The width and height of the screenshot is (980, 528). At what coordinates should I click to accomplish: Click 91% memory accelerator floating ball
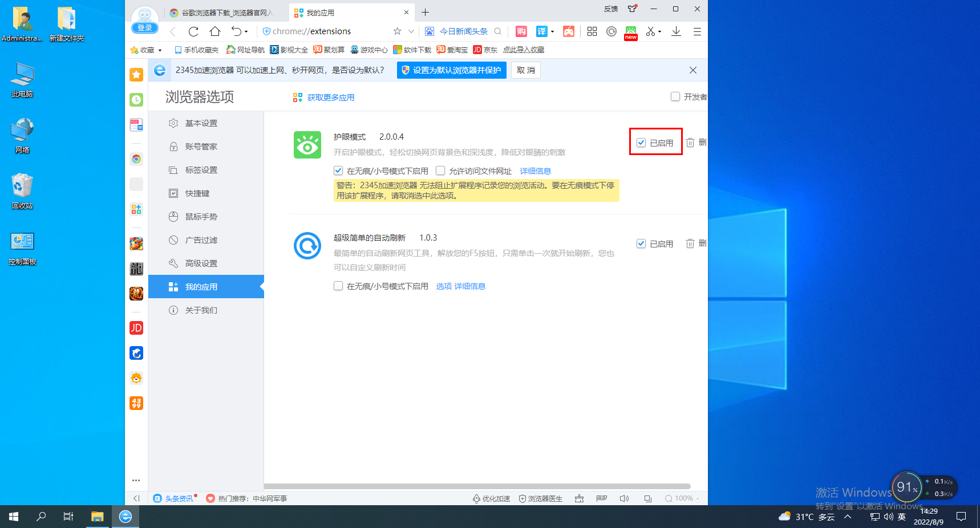pyautogui.click(x=907, y=487)
